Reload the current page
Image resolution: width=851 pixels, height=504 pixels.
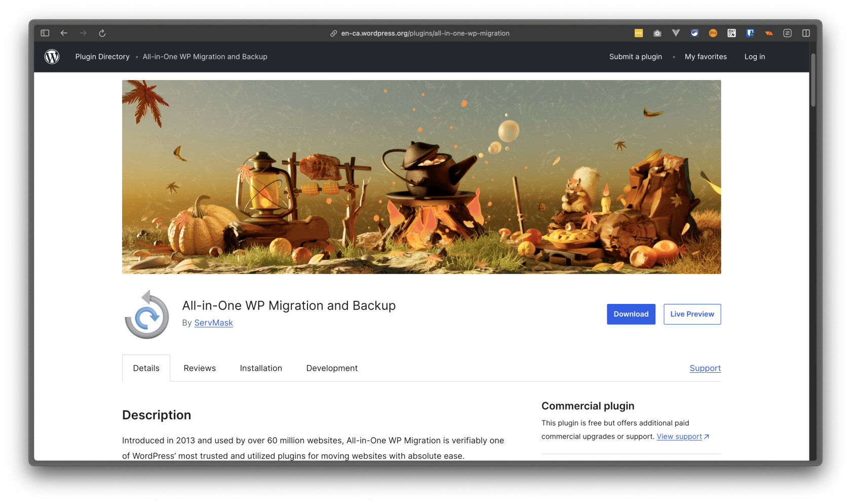(102, 33)
